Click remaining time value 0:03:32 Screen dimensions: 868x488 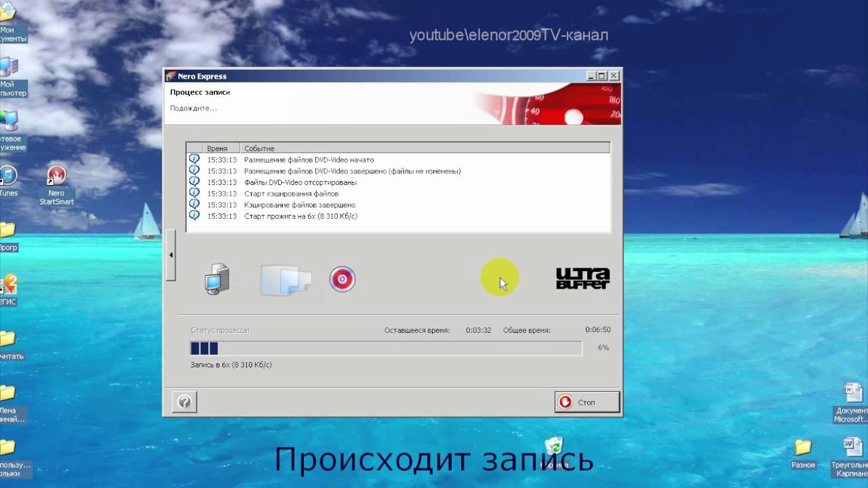(x=479, y=330)
